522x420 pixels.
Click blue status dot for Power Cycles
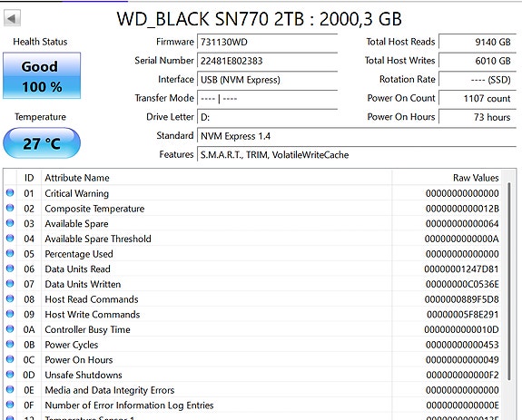click(x=10, y=344)
